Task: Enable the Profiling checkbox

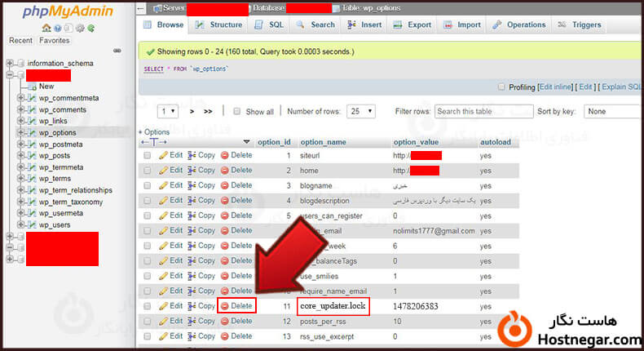Action: [501, 87]
